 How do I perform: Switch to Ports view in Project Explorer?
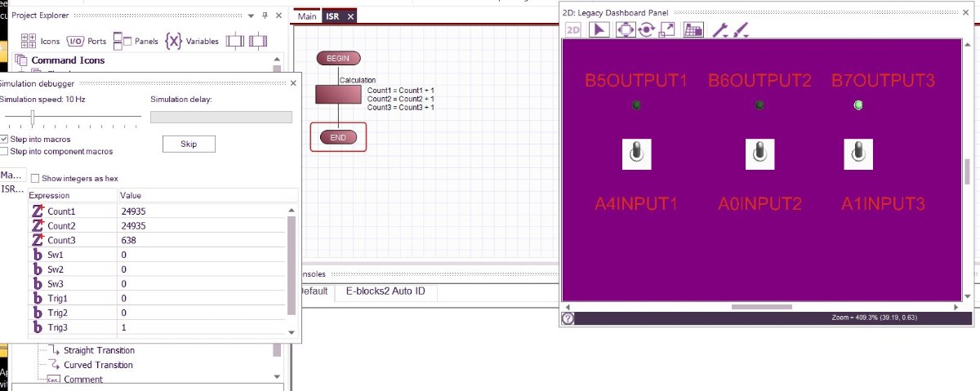click(87, 41)
